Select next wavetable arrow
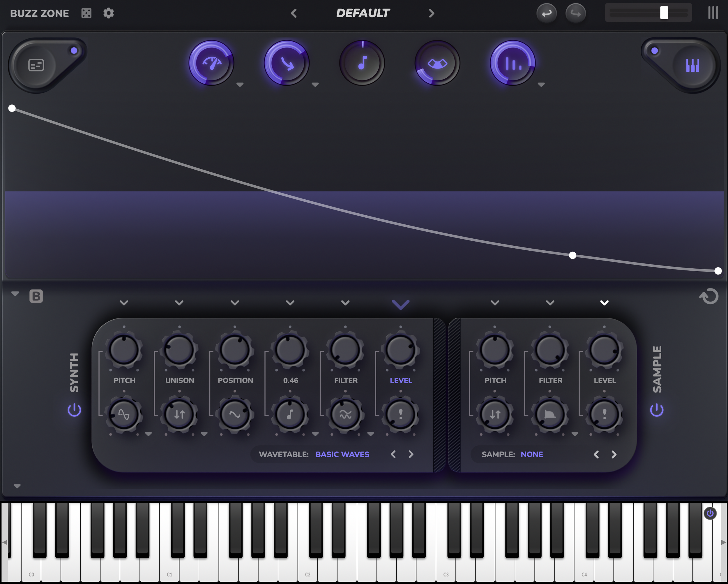Image resolution: width=728 pixels, height=584 pixels. (x=411, y=454)
